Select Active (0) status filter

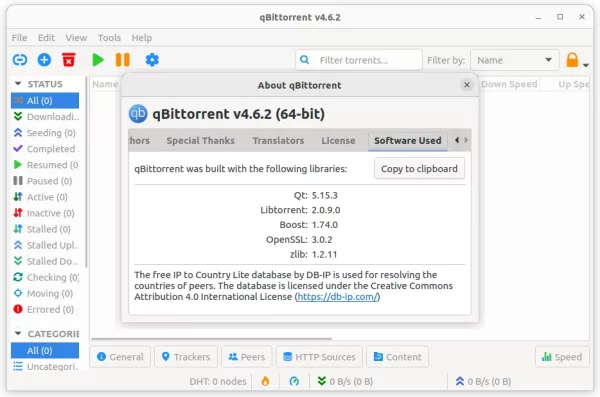coord(45,197)
